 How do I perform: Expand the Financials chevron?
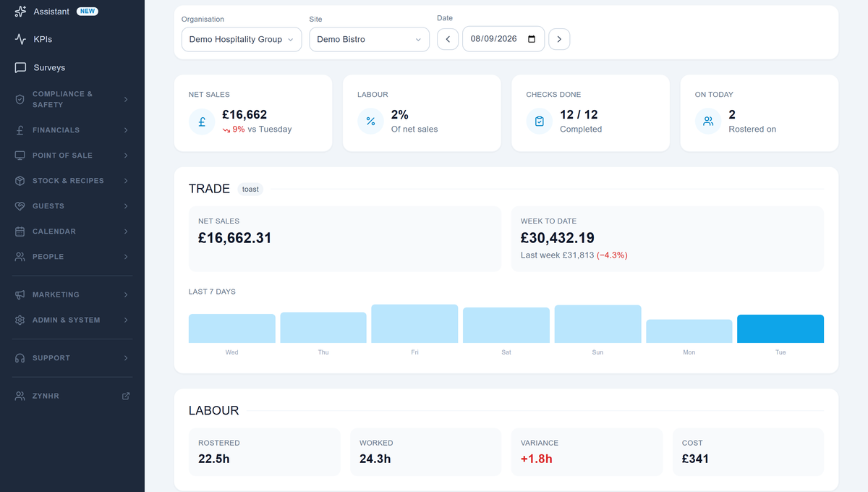126,130
